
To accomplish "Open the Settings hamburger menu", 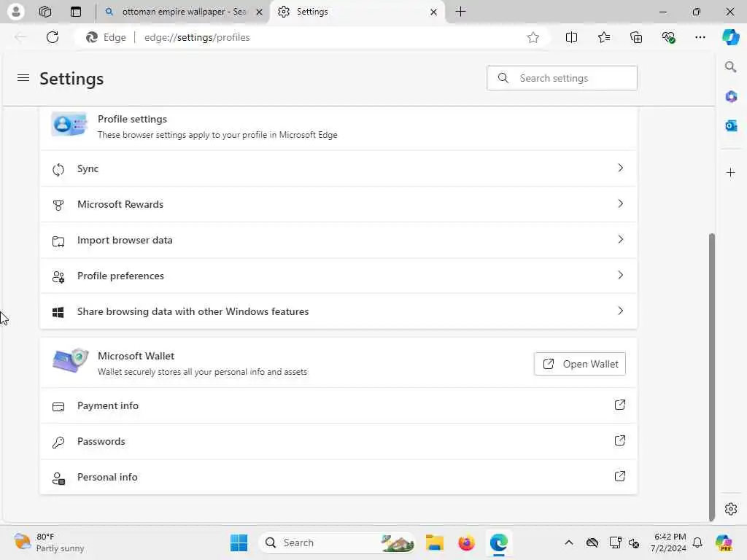I will tap(23, 77).
